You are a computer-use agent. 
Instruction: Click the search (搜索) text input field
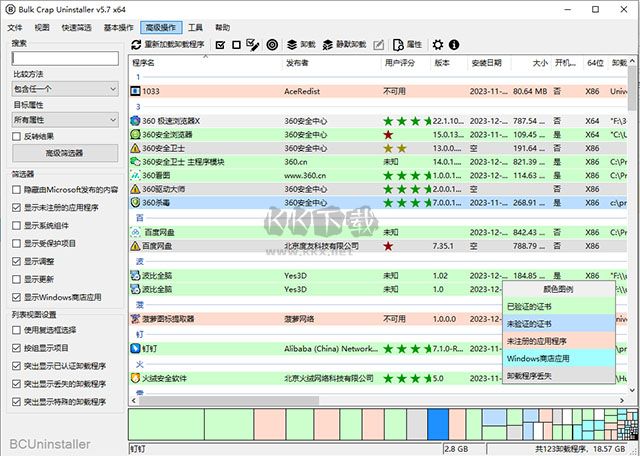65,59
